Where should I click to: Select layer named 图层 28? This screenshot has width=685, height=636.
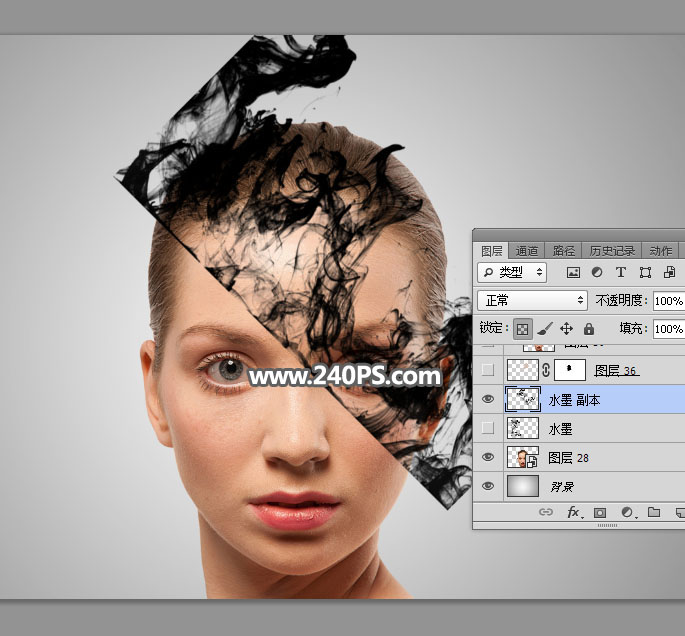[568, 458]
